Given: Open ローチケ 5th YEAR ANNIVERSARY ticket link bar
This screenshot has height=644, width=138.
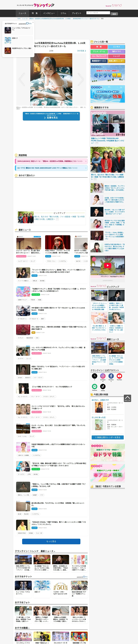Looking at the screenshot, I should [51, 168].
